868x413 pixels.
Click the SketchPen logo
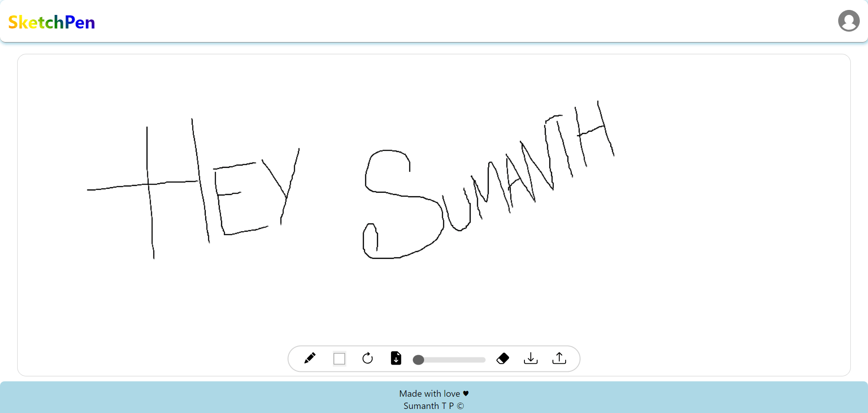[x=52, y=22]
